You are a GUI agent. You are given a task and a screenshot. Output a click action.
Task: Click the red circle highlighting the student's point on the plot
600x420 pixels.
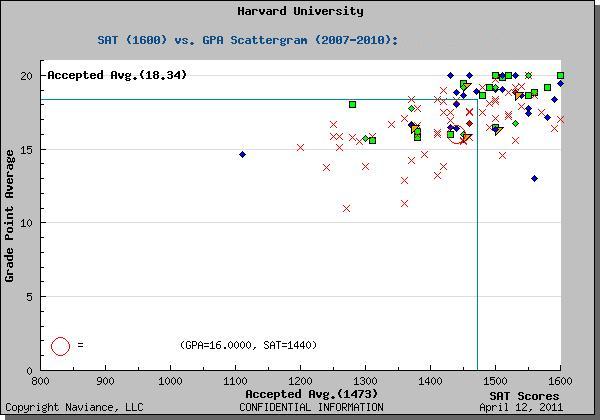point(456,135)
